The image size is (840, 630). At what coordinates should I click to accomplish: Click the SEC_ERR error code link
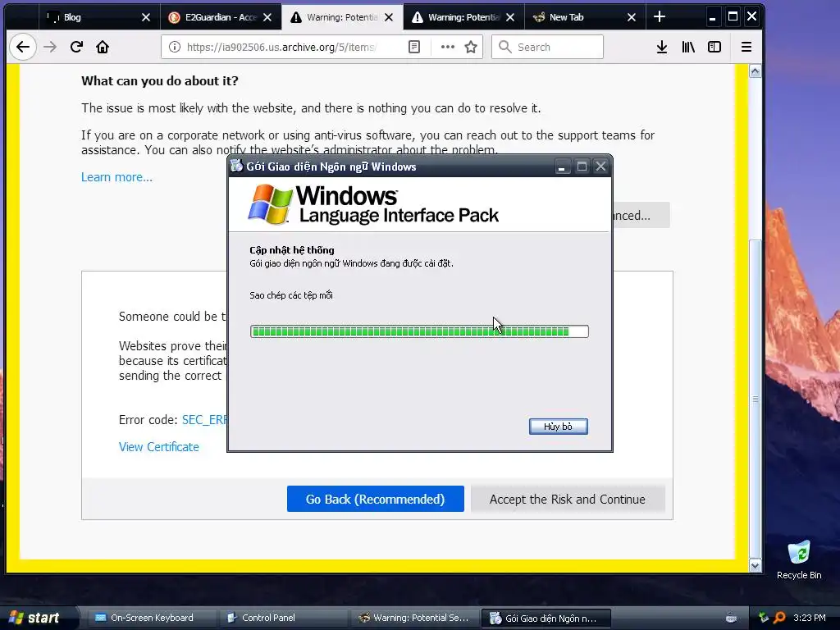204,419
